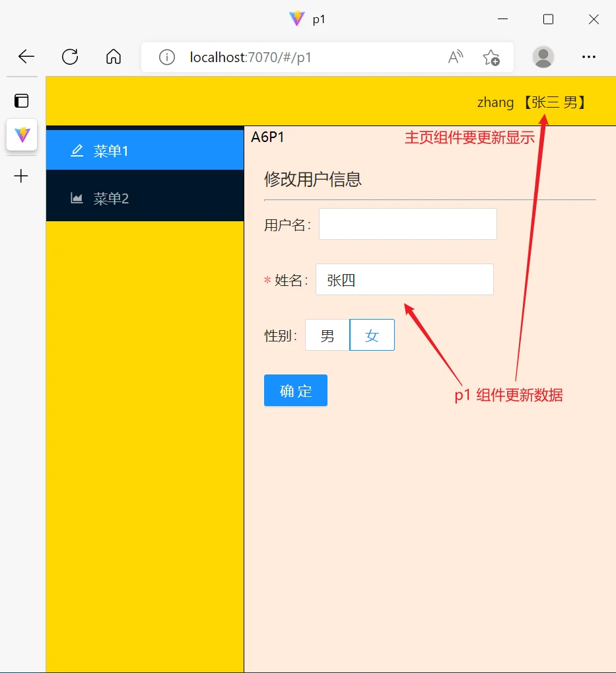The image size is (616, 673).
Task: Select the 男 gender option
Action: pyautogui.click(x=327, y=336)
